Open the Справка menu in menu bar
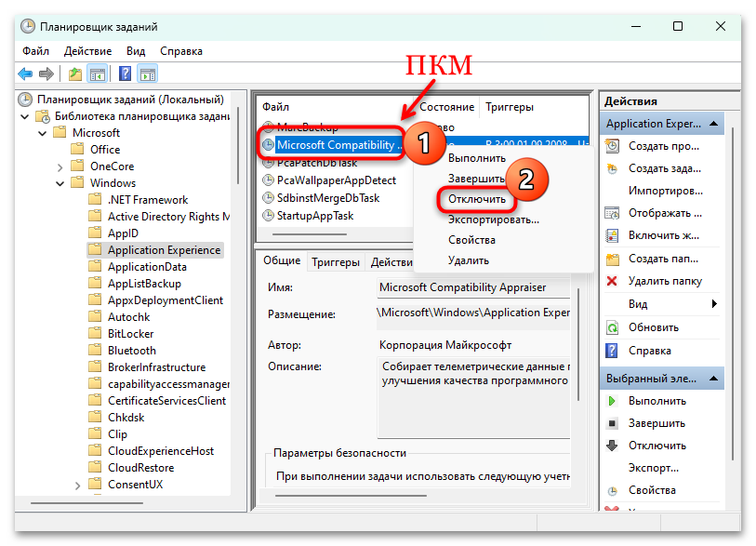 pyautogui.click(x=181, y=51)
